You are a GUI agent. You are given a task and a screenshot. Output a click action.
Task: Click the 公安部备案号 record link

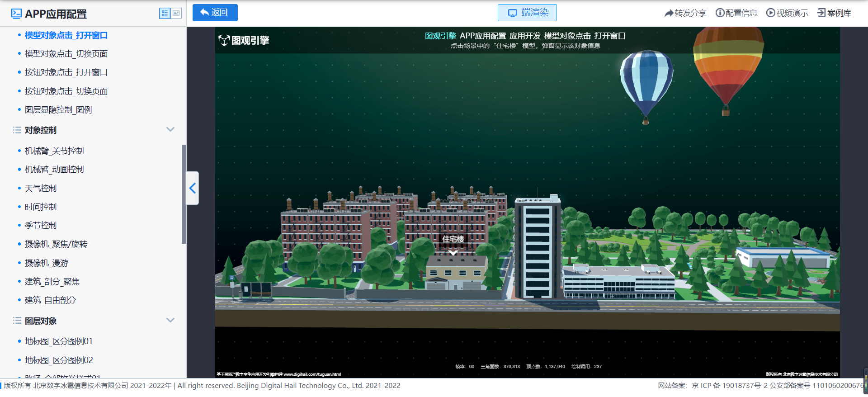(816, 386)
